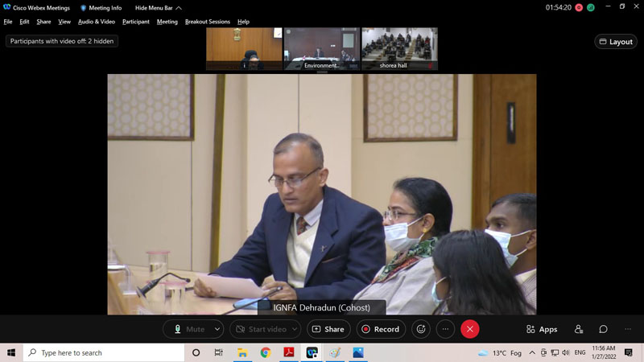Image resolution: width=644 pixels, height=362 pixels.
Task: Click the red leave meeting button
Action: coord(470,329)
